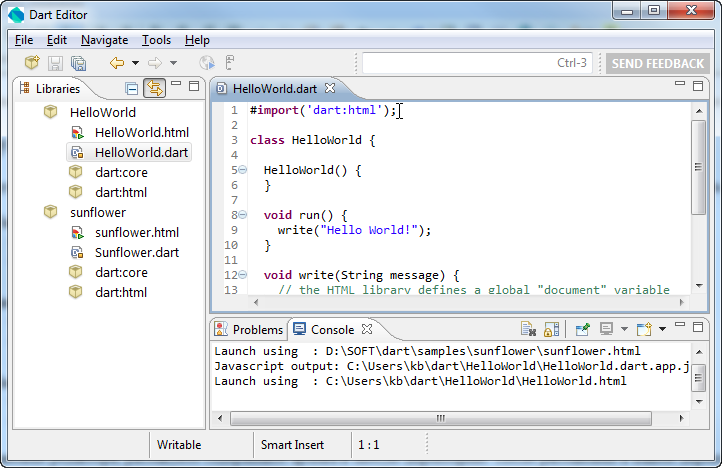Screen dimensions: 722x468
Task: Close the Console view tab
Action: 367,329
